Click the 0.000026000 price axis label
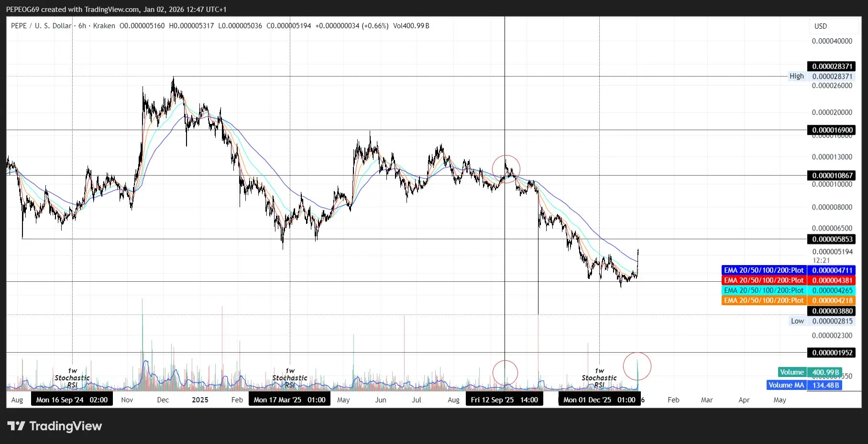Image resolution: width=868 pixels, height=444 pixels. pyautogui.click(x=832, y=86)
